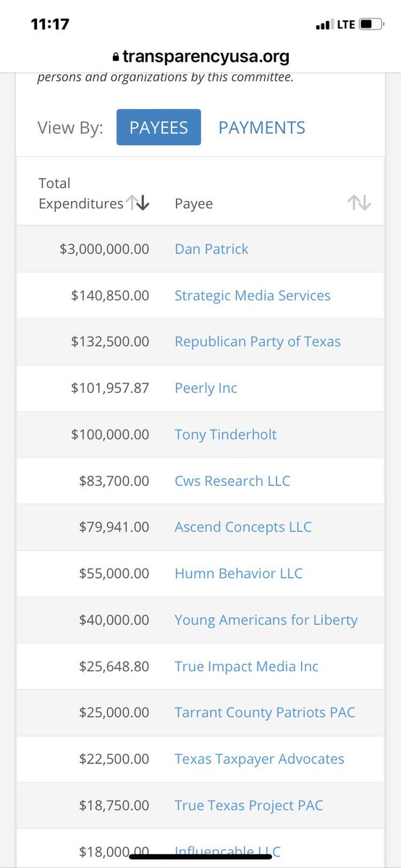The height and width of the screenshot is (868, 401).
Task: View True Impact Media Inc
Action: pos(247,666)
